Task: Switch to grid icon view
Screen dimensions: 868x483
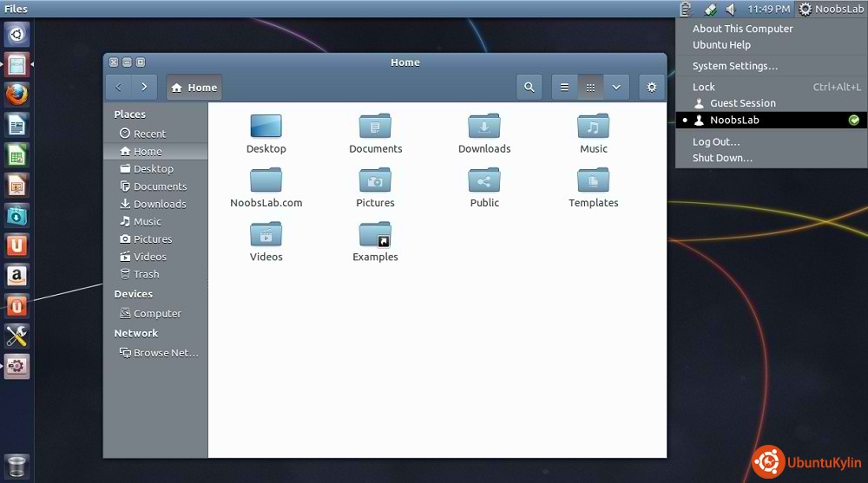Action: click(x=590, y=87)
